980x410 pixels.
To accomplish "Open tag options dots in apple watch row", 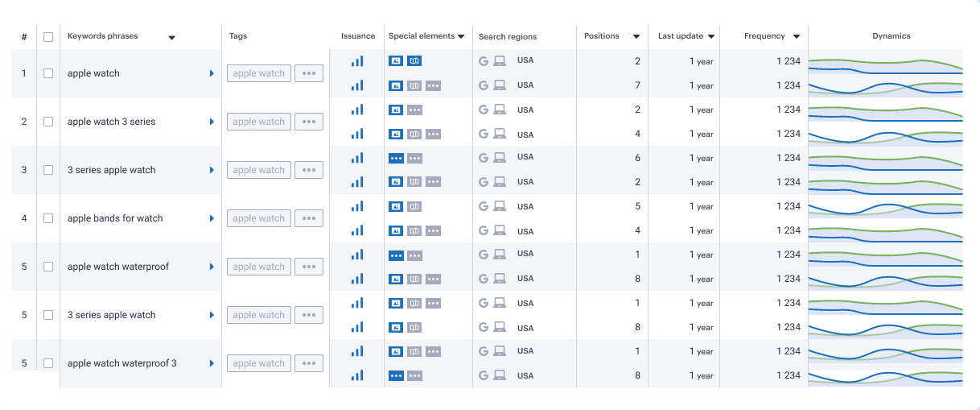I will click(x=309, y=73).
